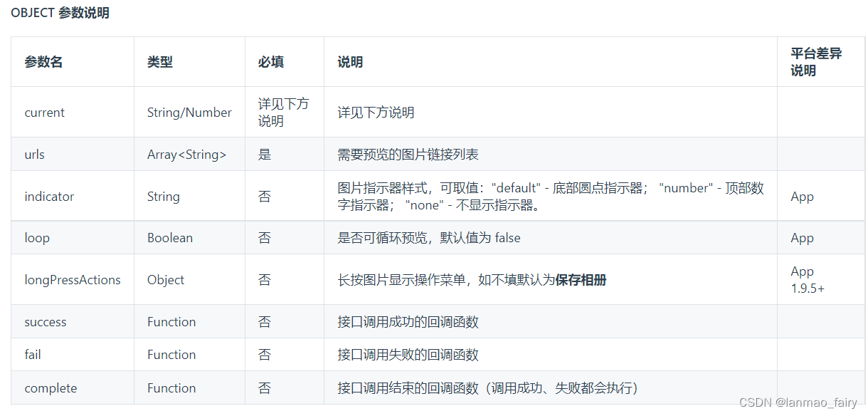
Task: Click the "Function" cell in the success row
Action: click(x=171, y=322)
